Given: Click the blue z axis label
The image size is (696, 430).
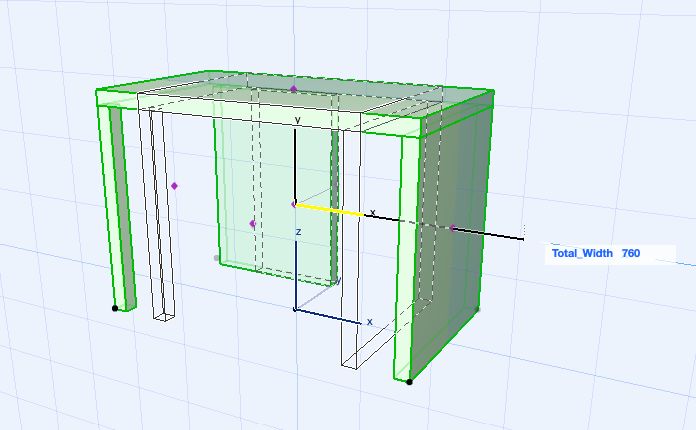Looking at the screenshot, I should point(299,232).
